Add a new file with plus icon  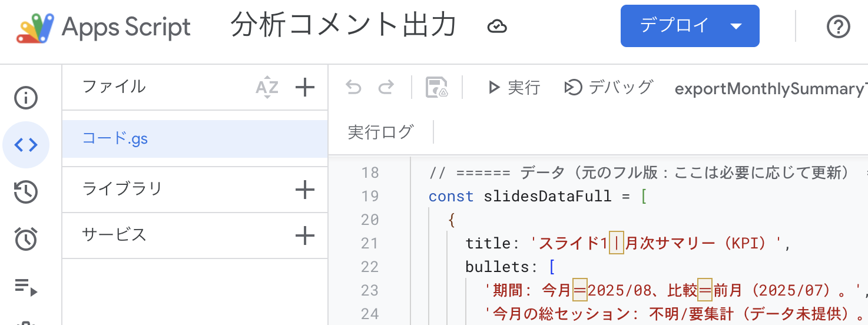(x=304, y=88)
